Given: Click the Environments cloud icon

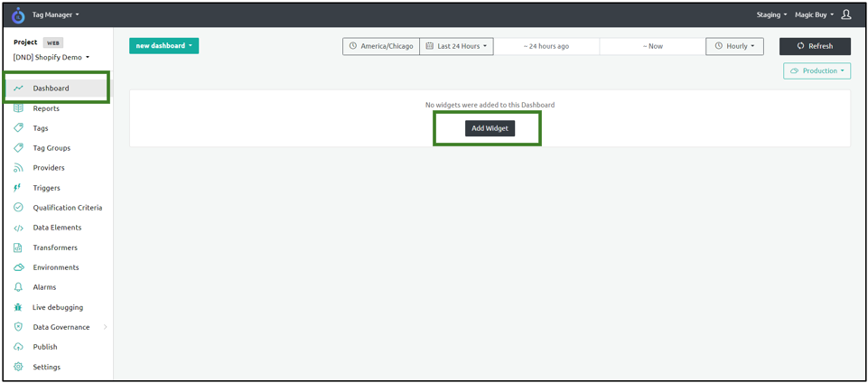Looking at the screenshot, I should tap(18, 267).
